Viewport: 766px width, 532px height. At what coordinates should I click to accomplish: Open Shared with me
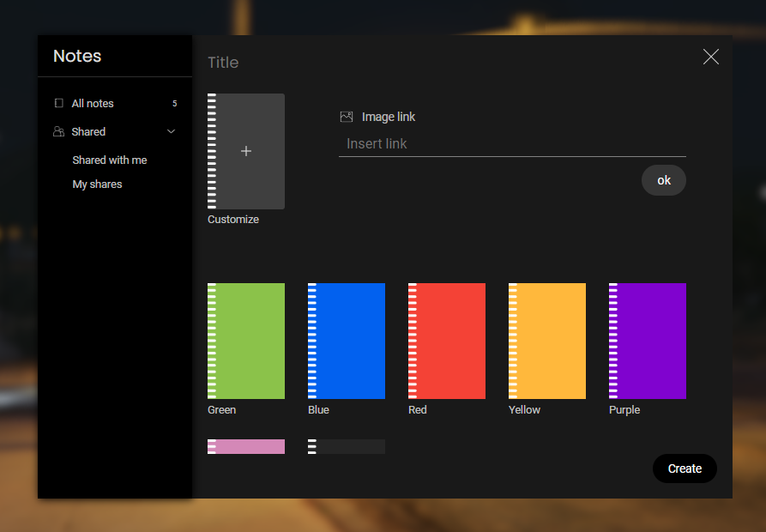point(110,160)
